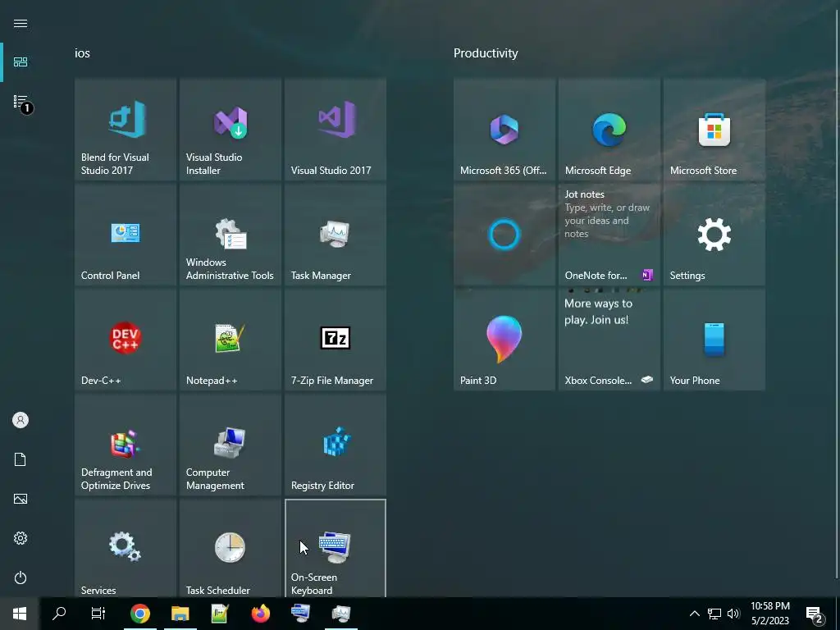The image size is (840, 630).
Task: Open Settings from Start sidebar gear
Action: [21, 538]
